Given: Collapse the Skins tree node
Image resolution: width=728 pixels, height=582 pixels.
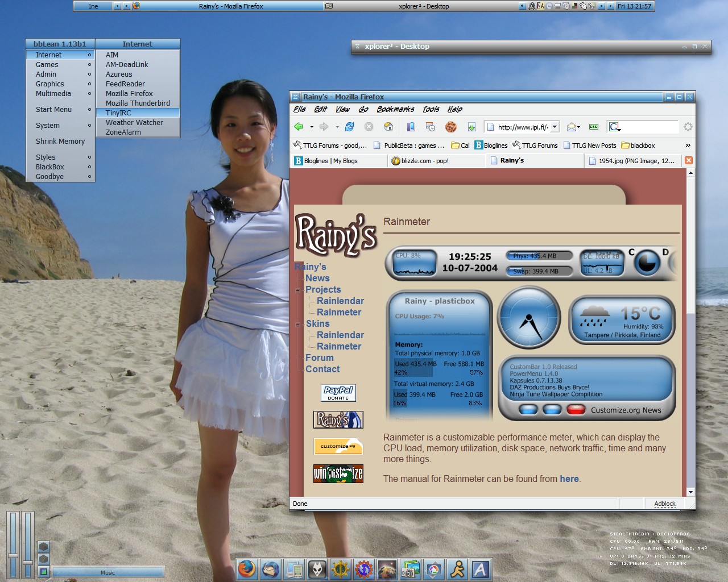Looking at the screenshot, I should tap(297, 325).
